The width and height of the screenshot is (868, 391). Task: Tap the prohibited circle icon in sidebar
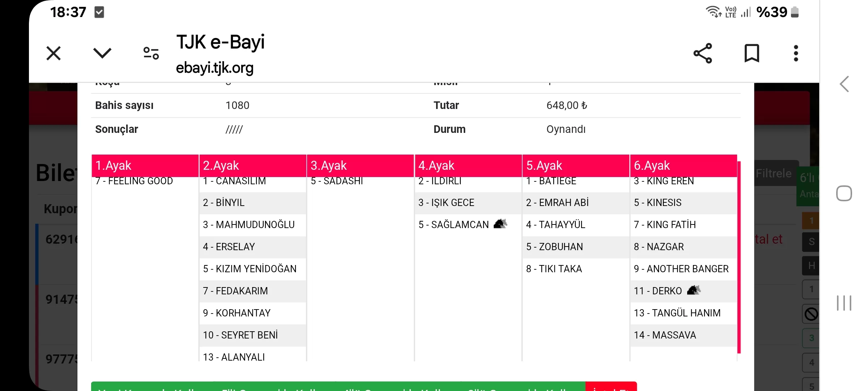(x=811, y=314)
